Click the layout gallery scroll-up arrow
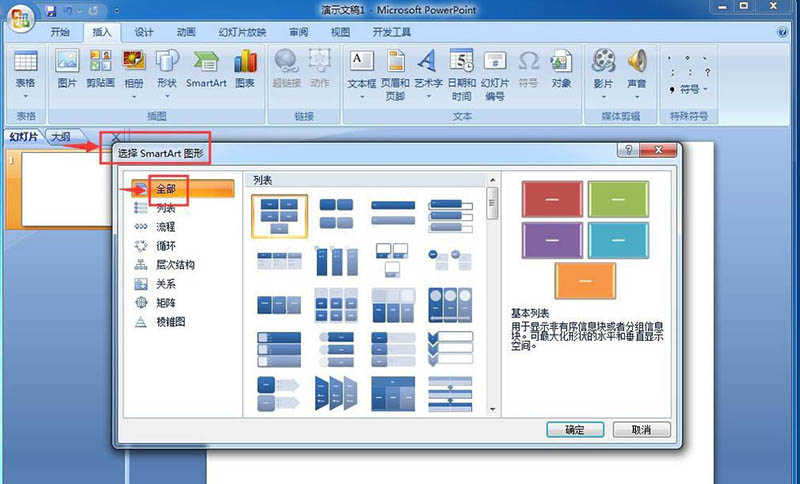The image size is (800, 484). [493, 180]
